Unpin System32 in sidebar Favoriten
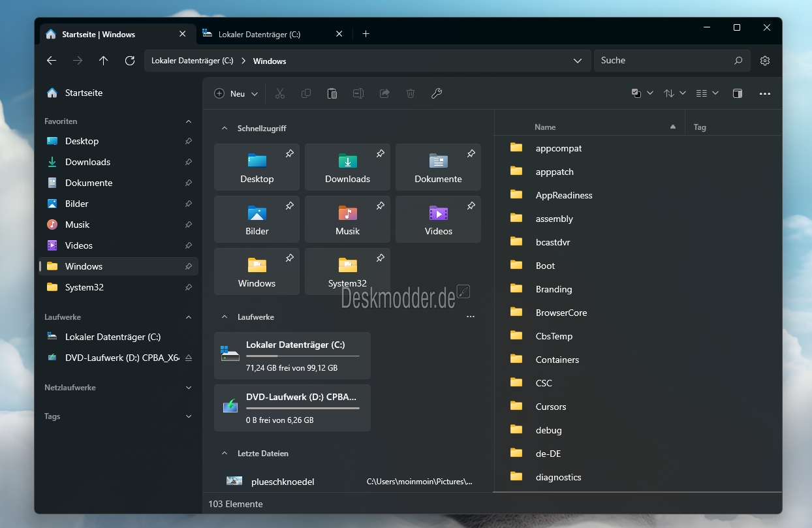Viewport: 812px width, 528px height. (x=188, y=287)
